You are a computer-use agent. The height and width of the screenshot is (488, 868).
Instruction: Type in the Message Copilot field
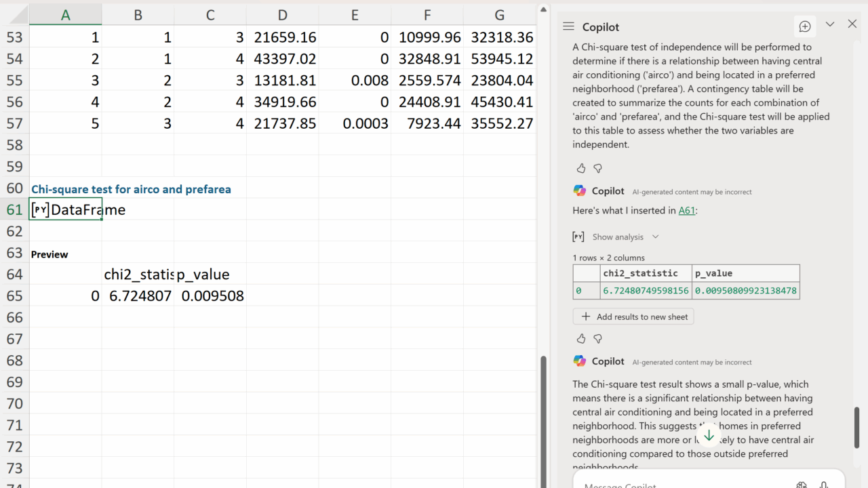(678, 484)
